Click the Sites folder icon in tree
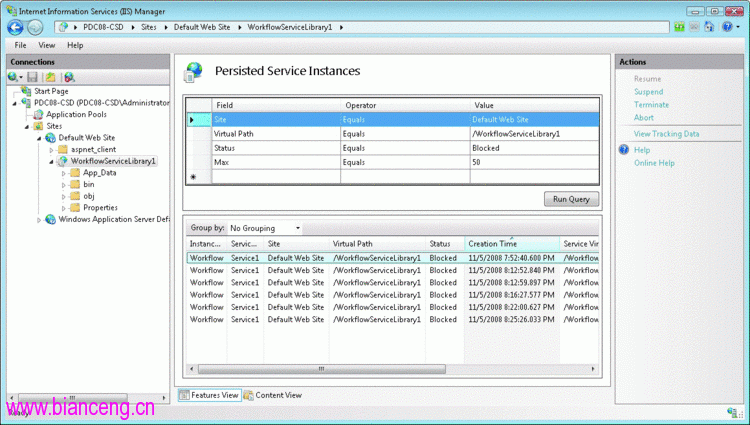 (x=38, y=126)
